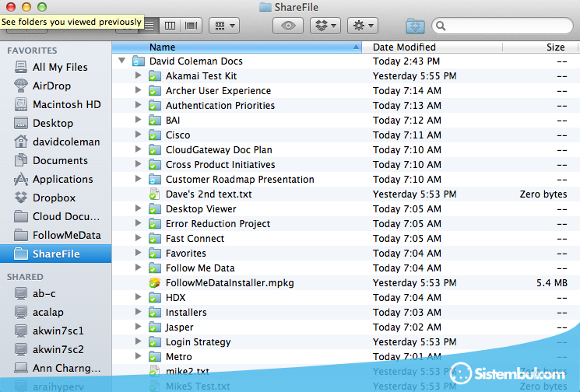Click 'Yesterday 5:55 PM' date cell
The image size is (580, 392).
pos(414,75)
